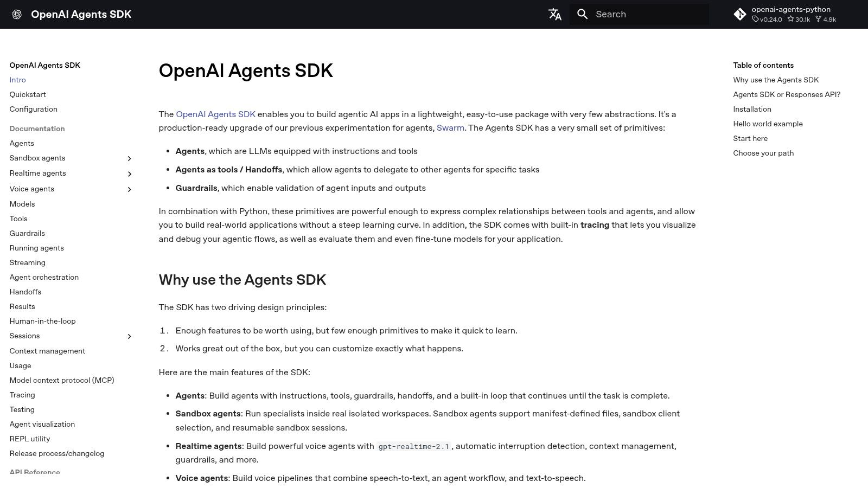Open the openai-agents-python repository link

pyautogui.click(x=785, y=15)
